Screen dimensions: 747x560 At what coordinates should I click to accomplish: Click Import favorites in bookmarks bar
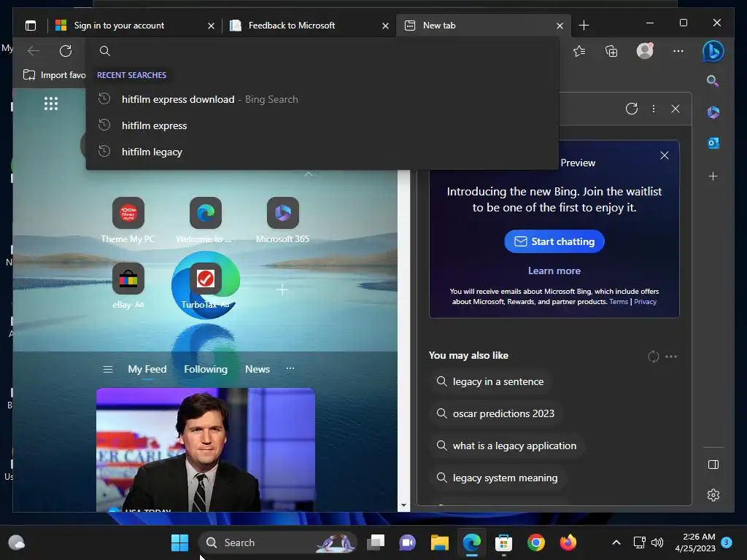(54, 75)
